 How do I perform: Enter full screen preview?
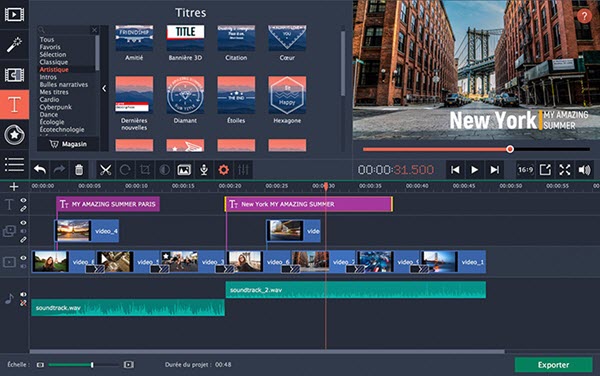tap(565, 169)
